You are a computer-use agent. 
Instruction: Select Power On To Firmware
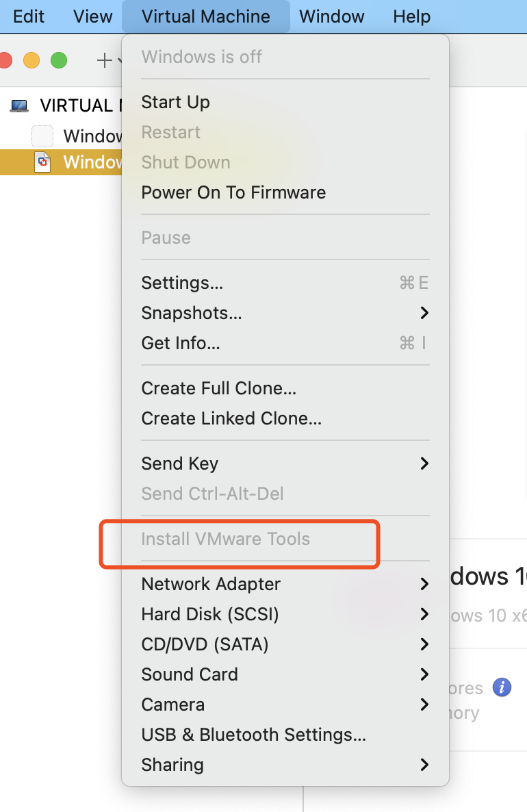pyautogui.click(x=233, y=192)
